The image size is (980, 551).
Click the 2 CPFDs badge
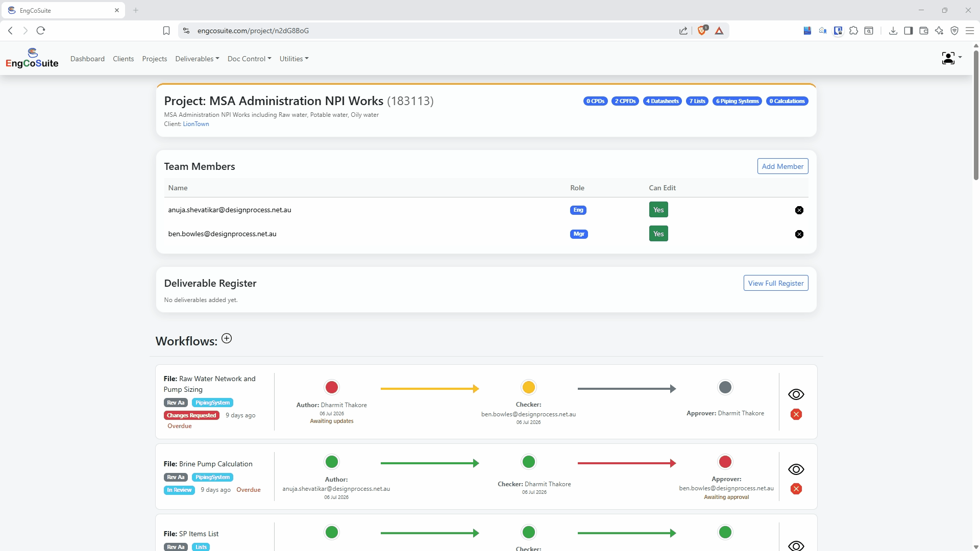[625, 101]
